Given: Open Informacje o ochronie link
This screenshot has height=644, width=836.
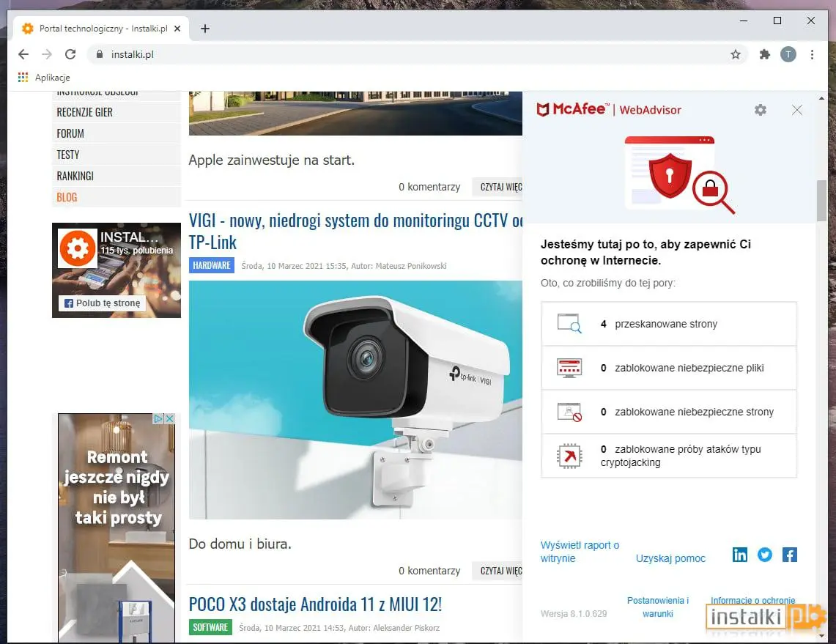Looking at the screenshot, I should (752, 600).
